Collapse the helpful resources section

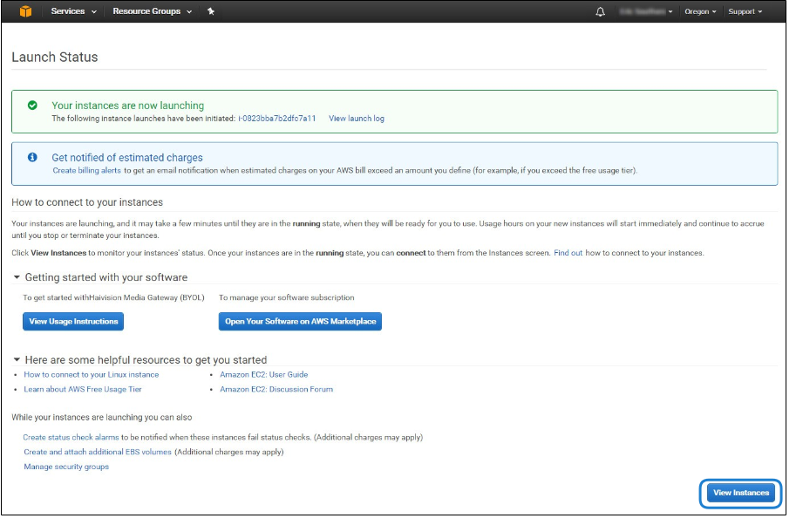pos(17,359)
